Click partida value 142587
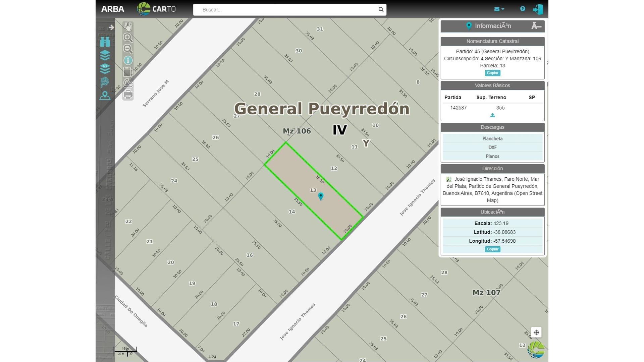 click(458, 108)
